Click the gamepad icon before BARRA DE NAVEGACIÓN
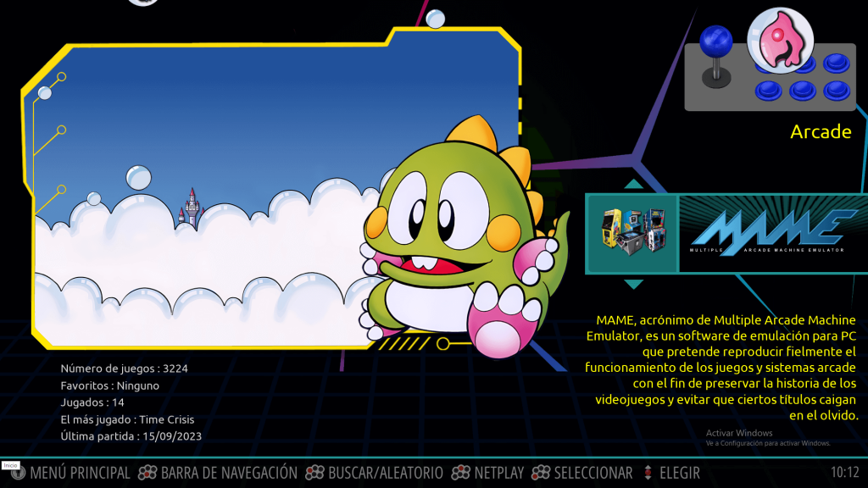This screenshot has height=488, width=868. [147, 473]
